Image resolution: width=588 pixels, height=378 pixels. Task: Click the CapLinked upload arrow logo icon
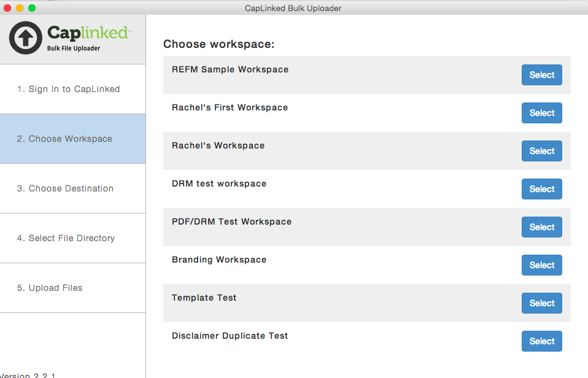26,38
